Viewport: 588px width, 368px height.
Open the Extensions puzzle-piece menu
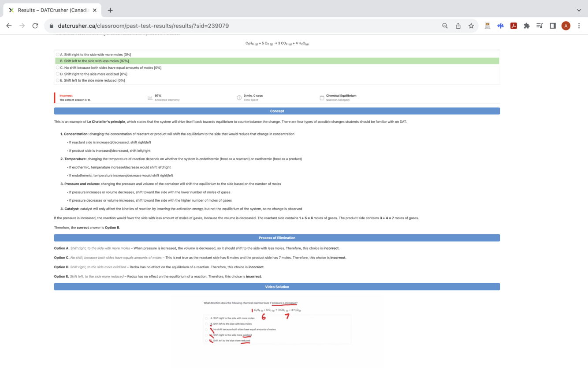[x=526, y=26]
